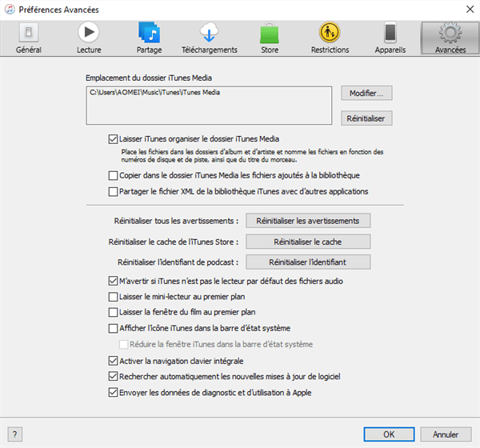Click the question mark help button
The image size is (480, 448).
pos(14,434)
